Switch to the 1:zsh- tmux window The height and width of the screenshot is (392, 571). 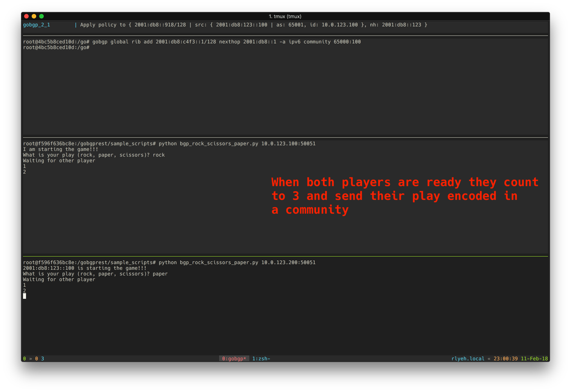coord(261,358)
